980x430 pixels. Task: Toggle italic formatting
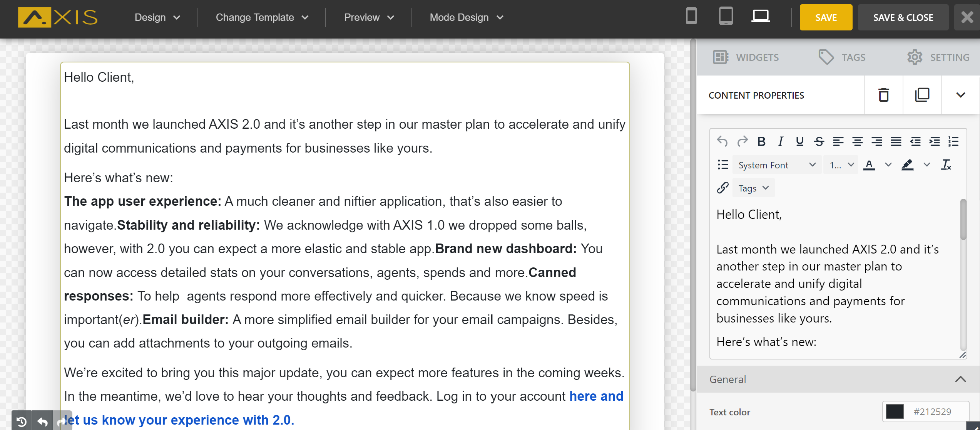pos(781,141)
